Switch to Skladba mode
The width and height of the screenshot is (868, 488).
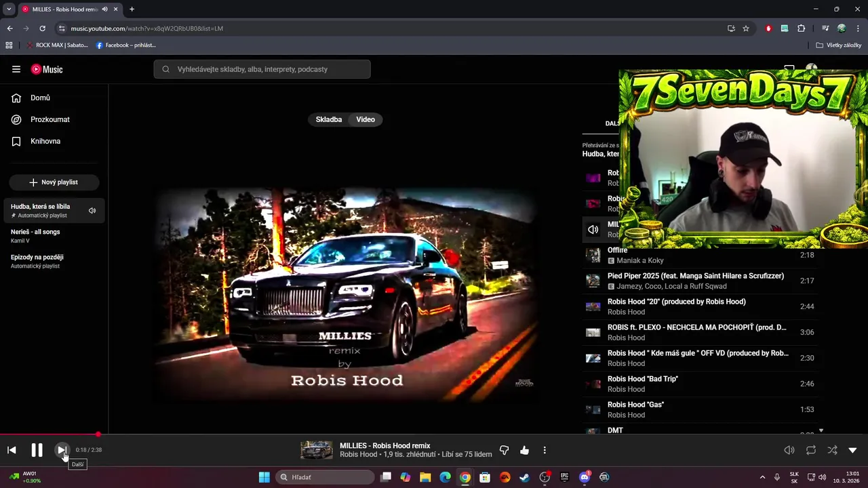(x=329, y=119)
